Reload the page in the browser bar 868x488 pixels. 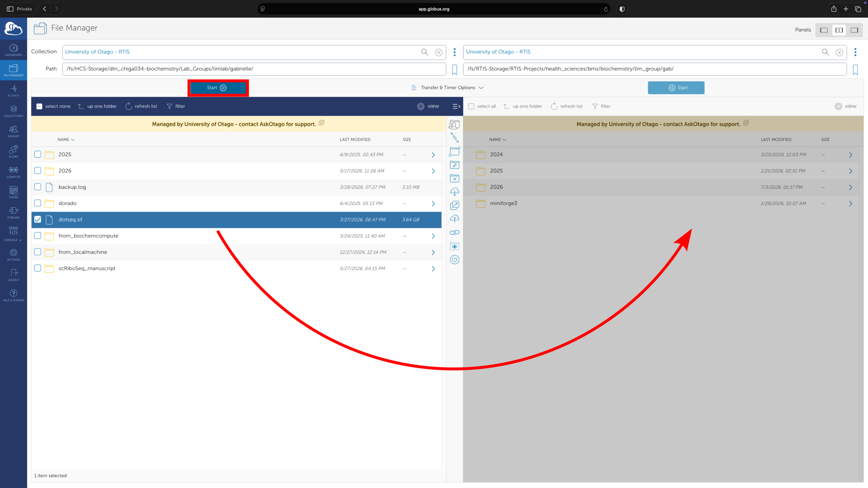click(x=606, y=9)
